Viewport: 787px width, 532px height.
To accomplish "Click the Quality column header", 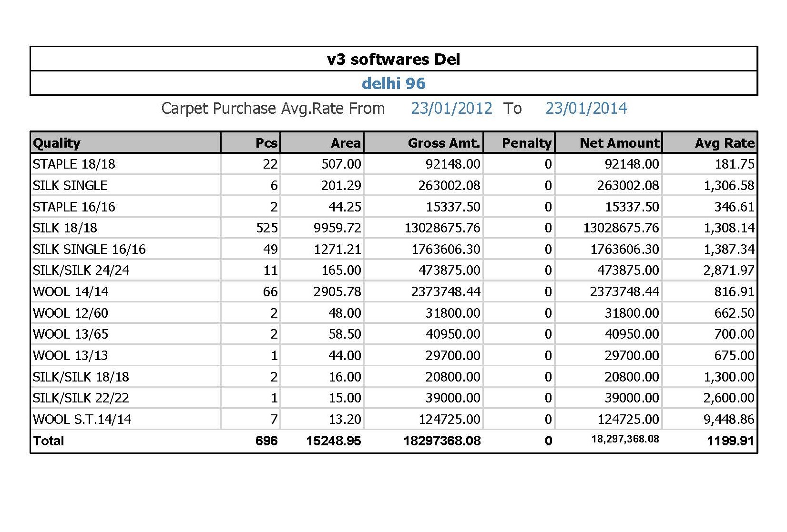I will (57, 143).
